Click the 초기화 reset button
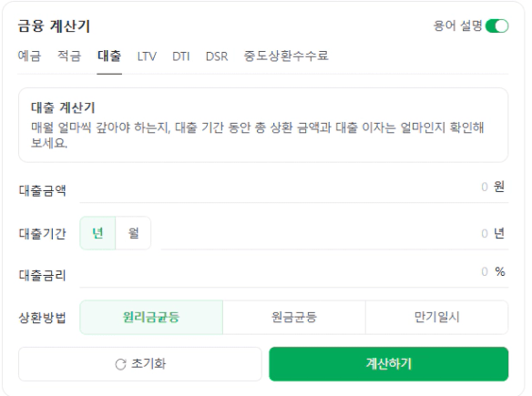 pos(140,364)
